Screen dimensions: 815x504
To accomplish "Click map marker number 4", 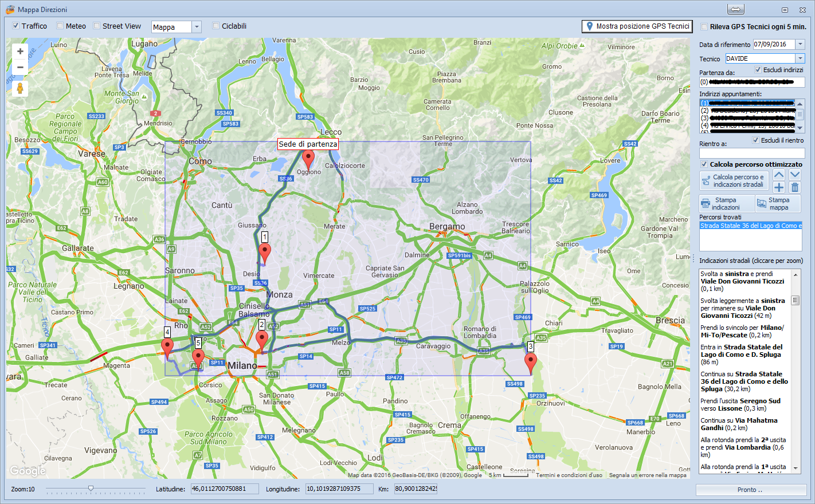I will coord(167,348).
